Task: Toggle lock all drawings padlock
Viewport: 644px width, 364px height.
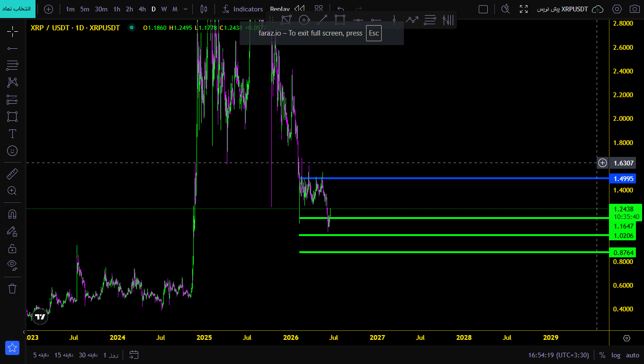Action: pos(12,248)
